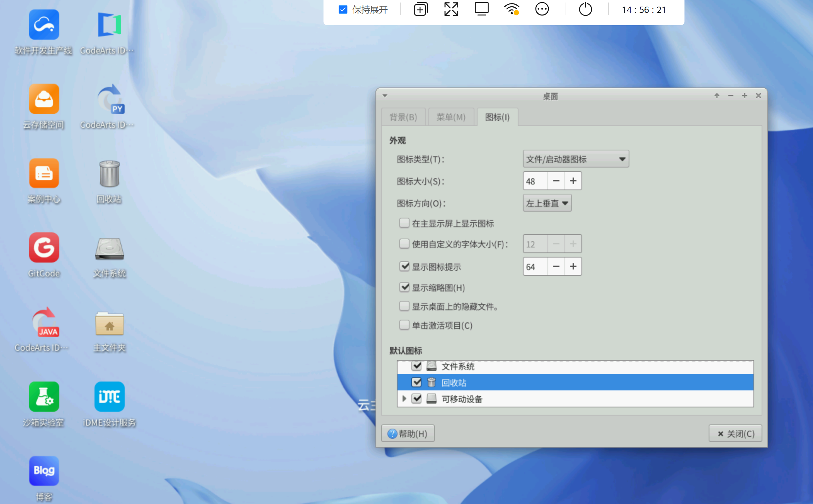The image size is (813, 504).
Task: Click the 帮助(H) button
Action: pyautogui.click(x=408, y=433)
